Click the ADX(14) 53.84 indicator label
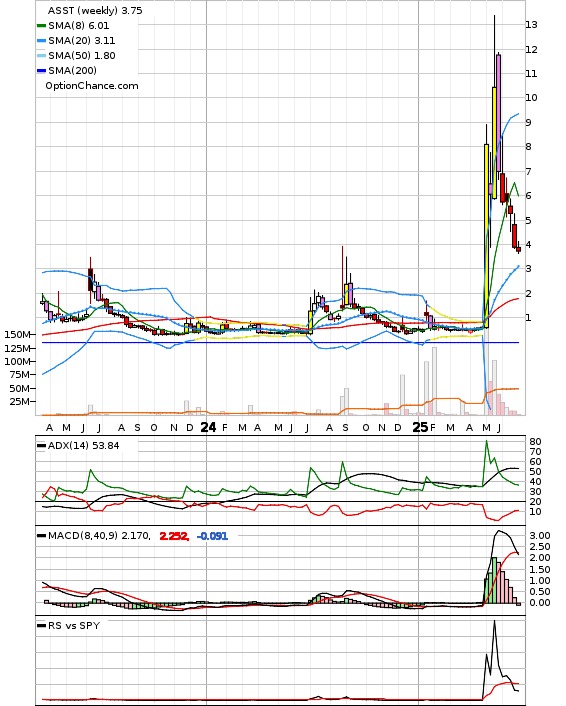566x706 pixels. pyautogui.click(x=84, y=446)
